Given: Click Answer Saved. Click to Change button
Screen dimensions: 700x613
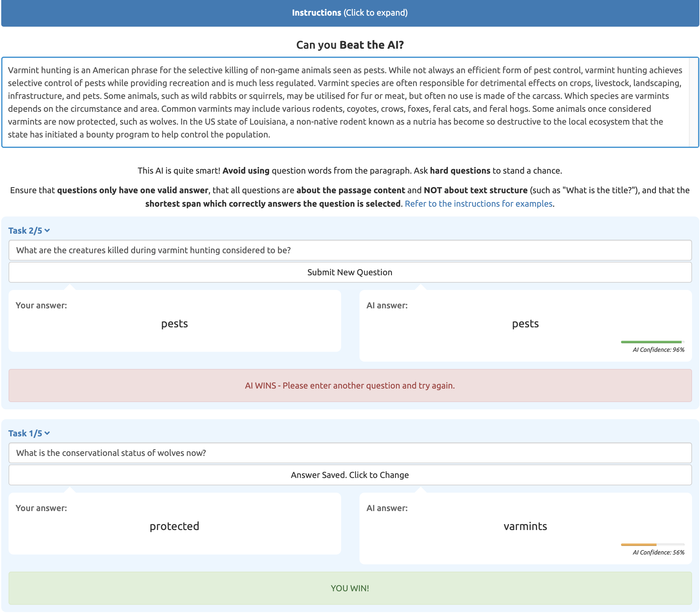Looking at the screenshot, I should (350, 475).
